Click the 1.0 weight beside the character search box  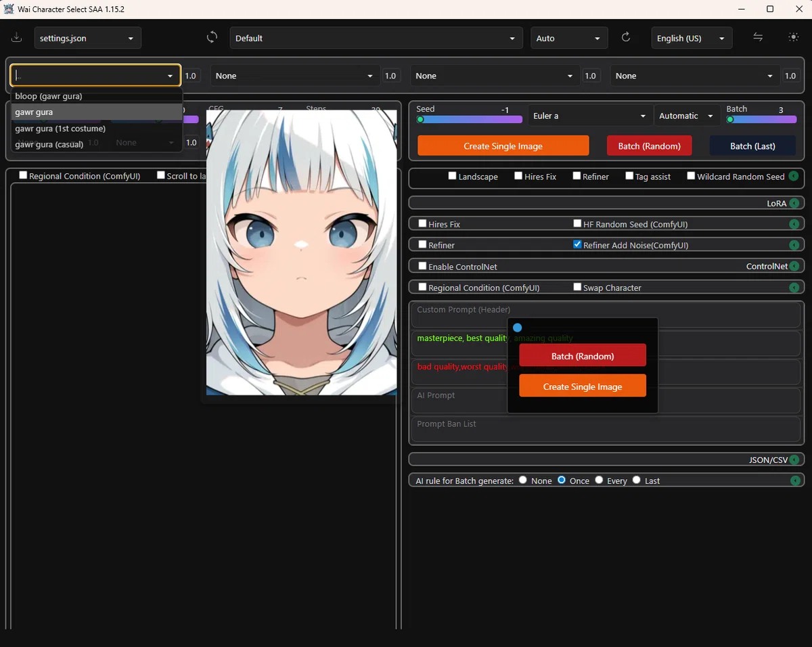[x=191, y=76]
